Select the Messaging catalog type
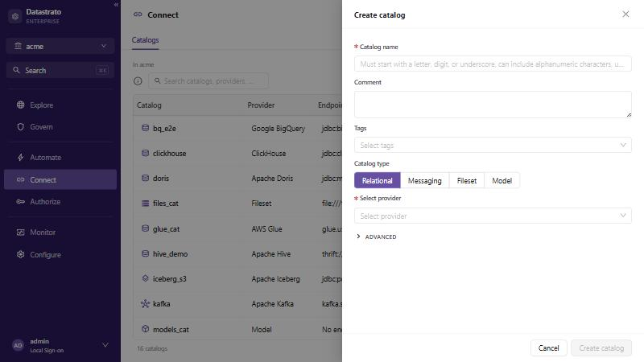This screenshot has height=362, width=644. pyautogui.click(x=425, y=180)
